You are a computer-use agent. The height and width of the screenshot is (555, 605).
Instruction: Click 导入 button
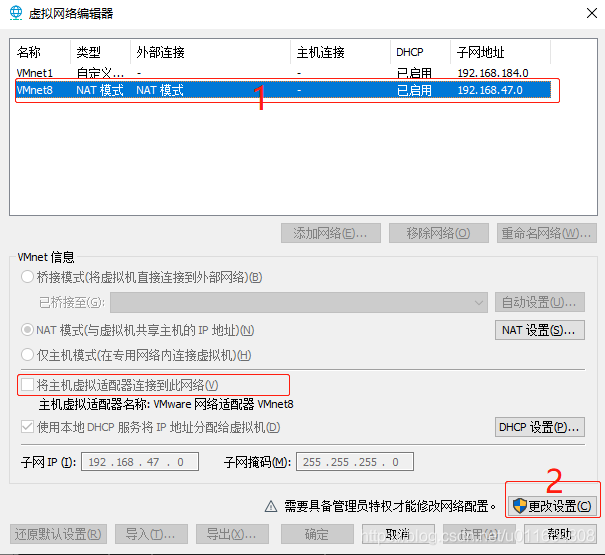(x=151, y=534)
